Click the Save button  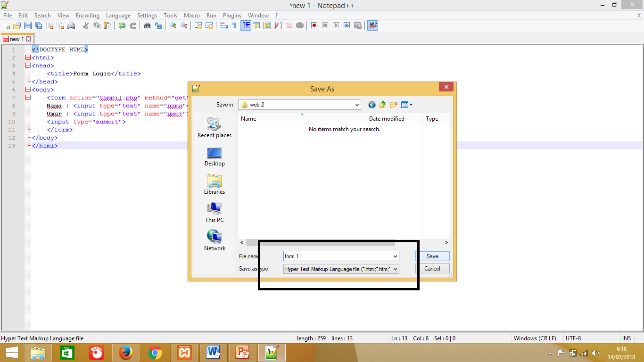[x=432, y=256]
